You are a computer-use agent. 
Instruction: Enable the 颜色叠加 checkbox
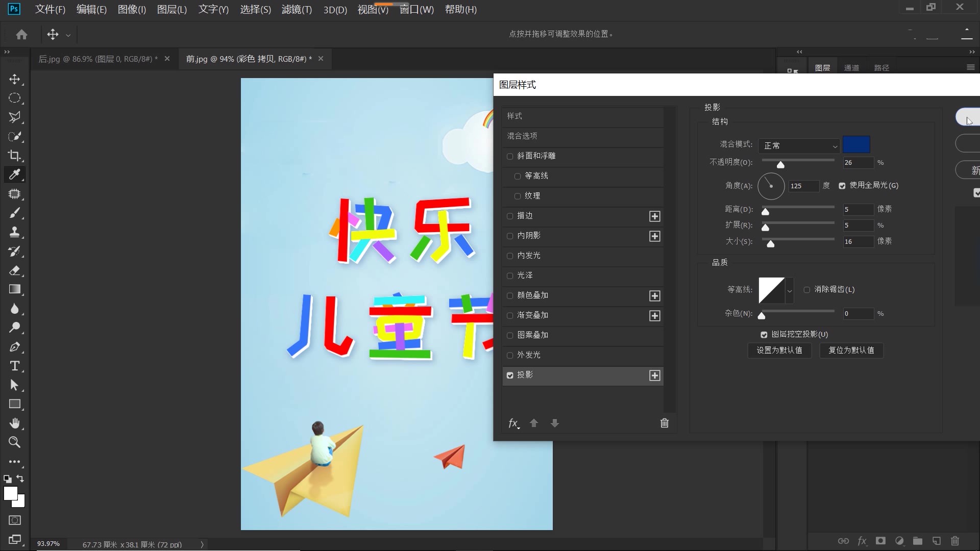click(x=510, y=296)
